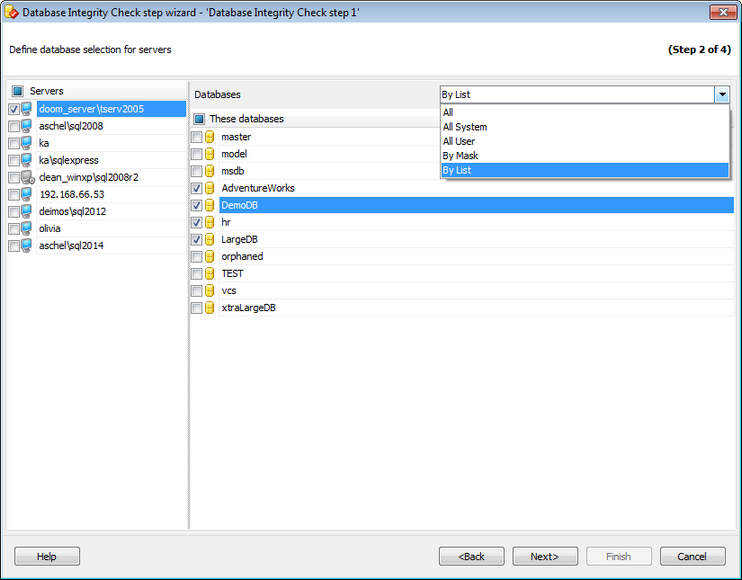Go back with the <Back button

[471, 556]
